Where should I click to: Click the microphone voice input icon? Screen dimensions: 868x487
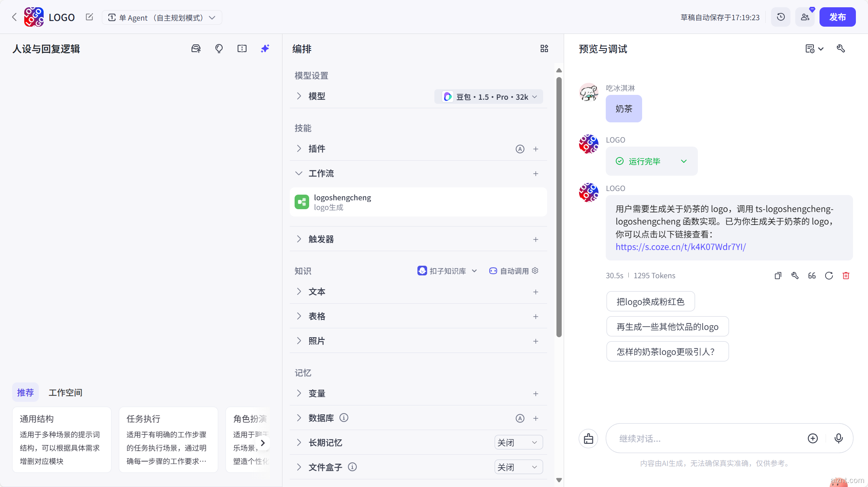(x=839, y=439)
